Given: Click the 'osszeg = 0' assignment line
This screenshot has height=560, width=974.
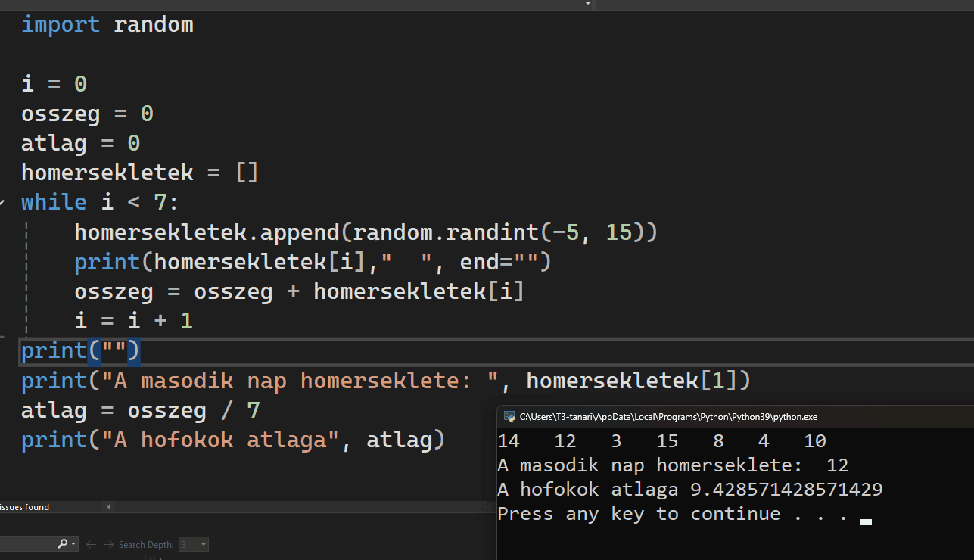Looking at the screenshot, I should point(87,114).
